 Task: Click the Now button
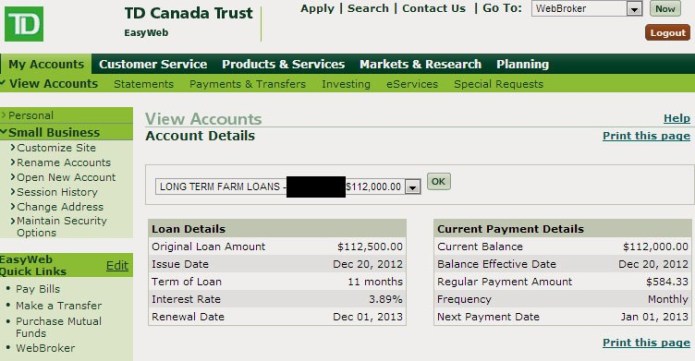(x=665, y=9)
